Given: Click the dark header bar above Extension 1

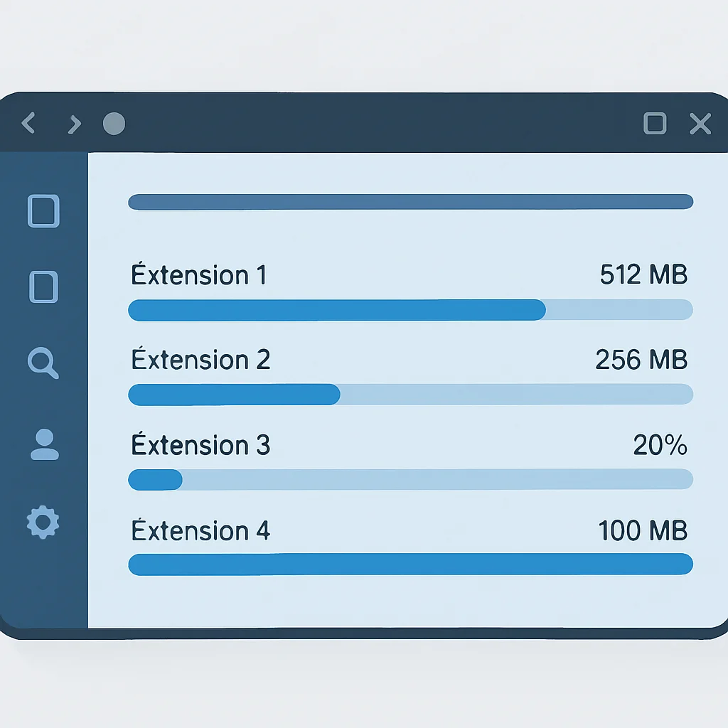Looking at the screenshot, I should coord(410,202).
